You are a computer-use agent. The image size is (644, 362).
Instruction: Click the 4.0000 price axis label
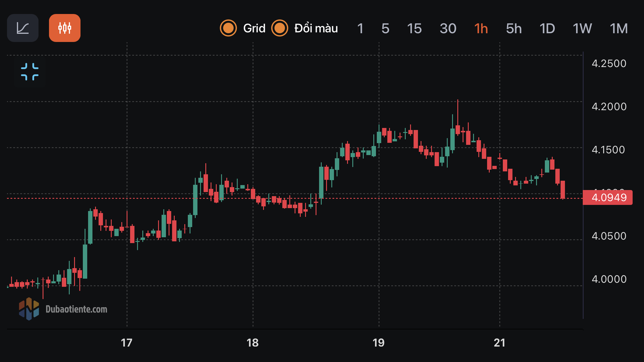609,279
